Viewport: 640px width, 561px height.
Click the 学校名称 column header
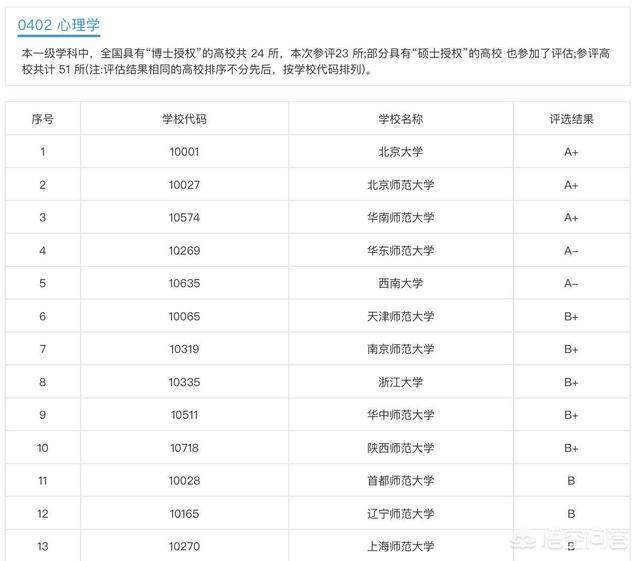(x=400, y=119)
